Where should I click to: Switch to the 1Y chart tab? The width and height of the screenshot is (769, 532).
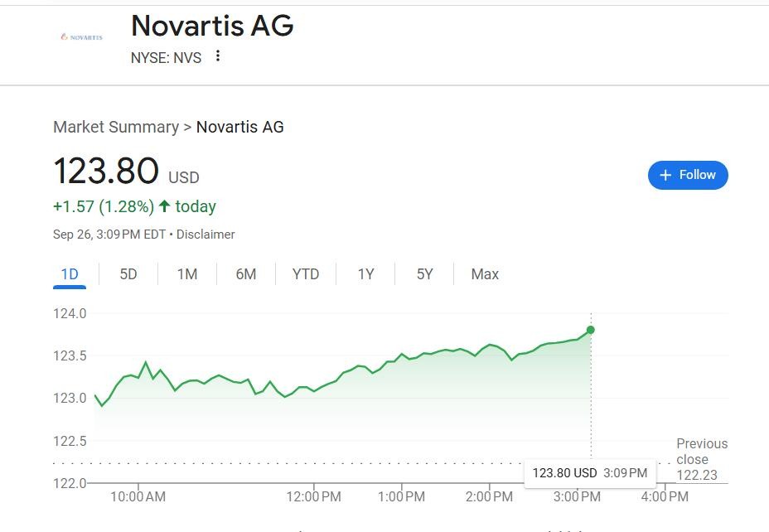(365, 274)
